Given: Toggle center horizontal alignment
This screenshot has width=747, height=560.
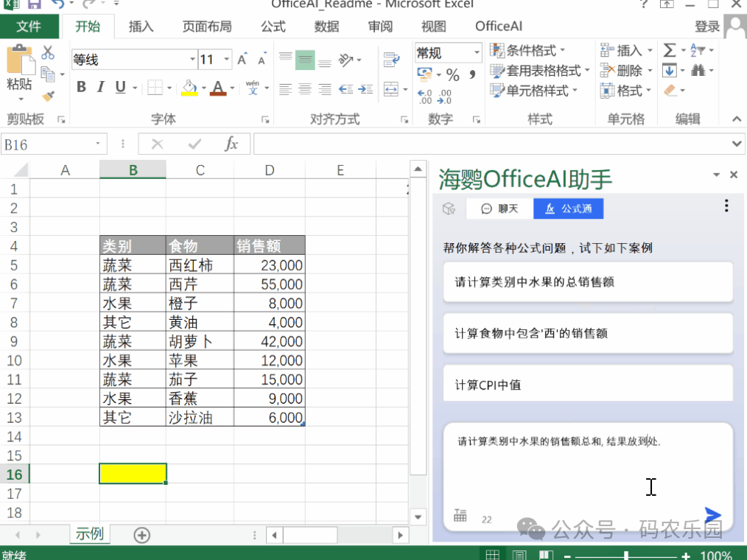Looking at the screenshot, I should coord(305,88).
